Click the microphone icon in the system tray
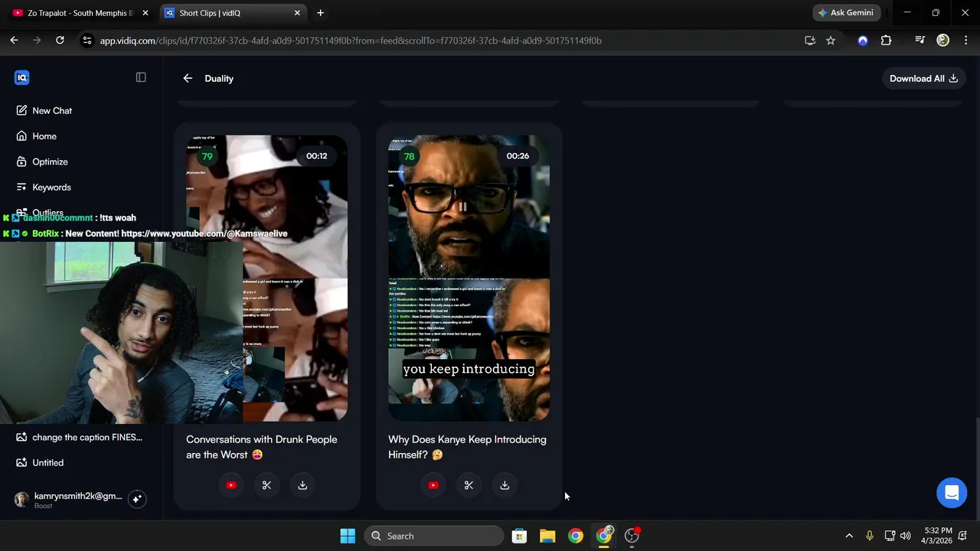Viewport: 980px width, 551px height. (x=869, y=536)
